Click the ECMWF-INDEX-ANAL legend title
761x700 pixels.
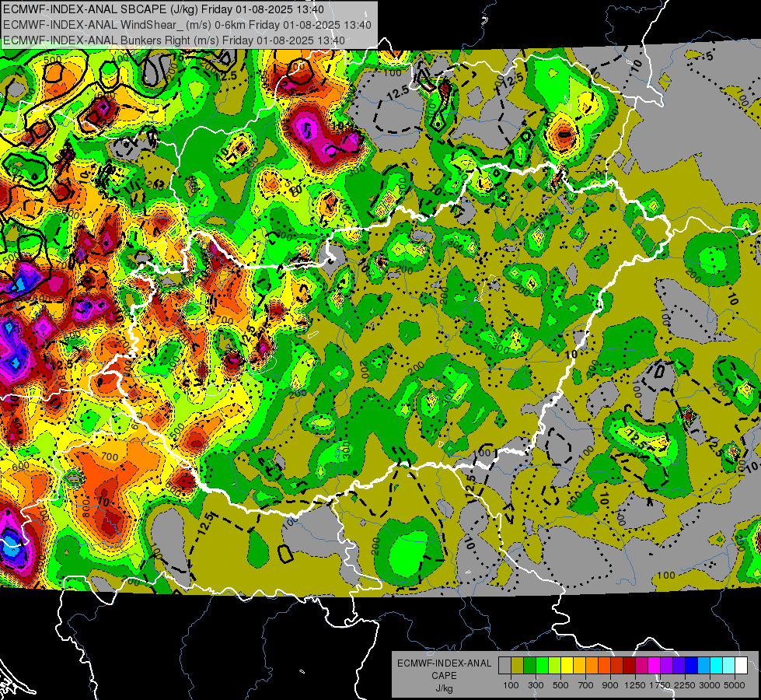(x=444, y=663)
